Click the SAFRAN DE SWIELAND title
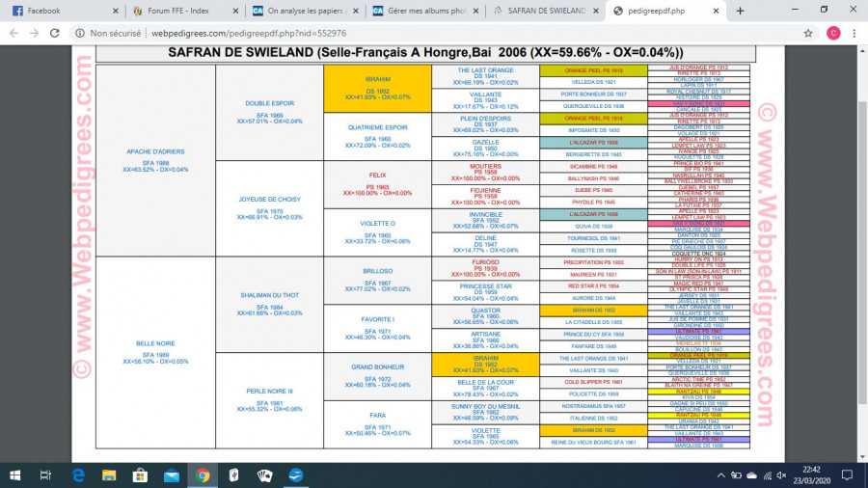The image size is (868, 488). tap(425, 53)
